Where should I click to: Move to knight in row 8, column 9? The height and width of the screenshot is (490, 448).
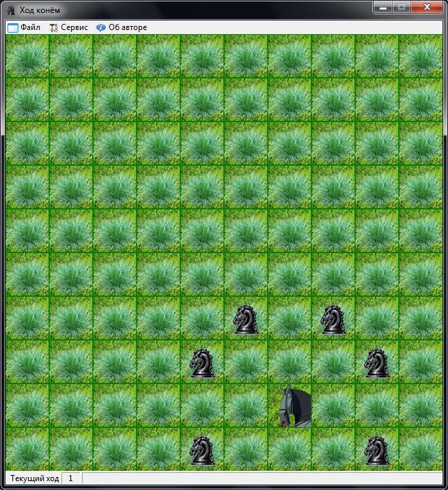pos(377,363)
